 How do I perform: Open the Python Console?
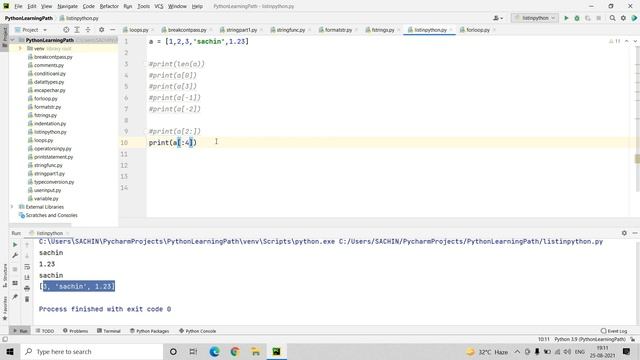[198, 331]
